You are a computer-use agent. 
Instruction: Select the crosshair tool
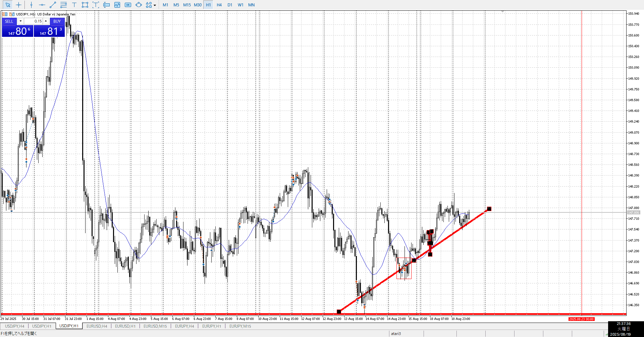[x=19, y=5]
